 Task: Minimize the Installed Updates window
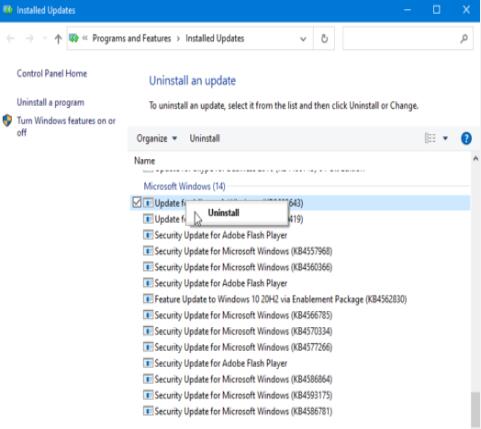point(407,10)
